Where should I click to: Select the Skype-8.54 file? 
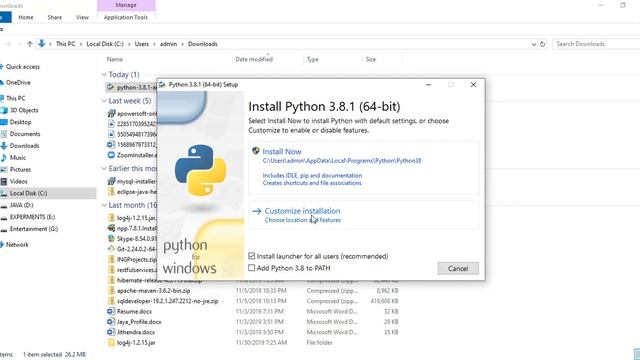(x=136, y=239)
